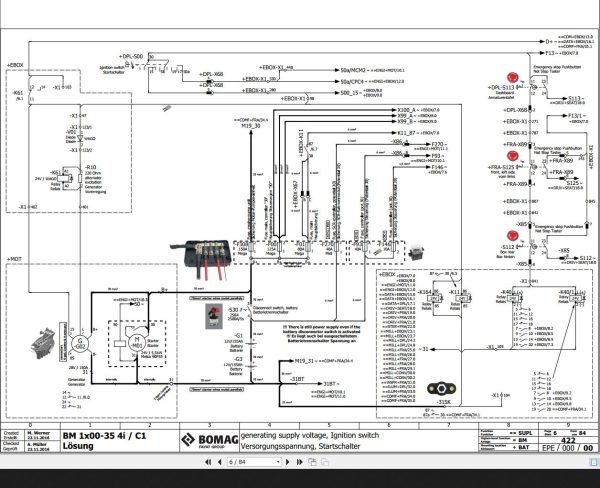This screenshot has width=600, height=488.
Task: Click the 'K11_87' cross reference
Action: click(x=406, y=133)
